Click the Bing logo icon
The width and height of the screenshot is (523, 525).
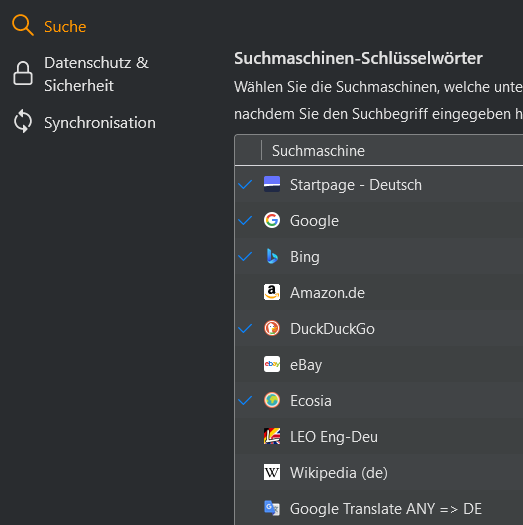pos(272,256)
